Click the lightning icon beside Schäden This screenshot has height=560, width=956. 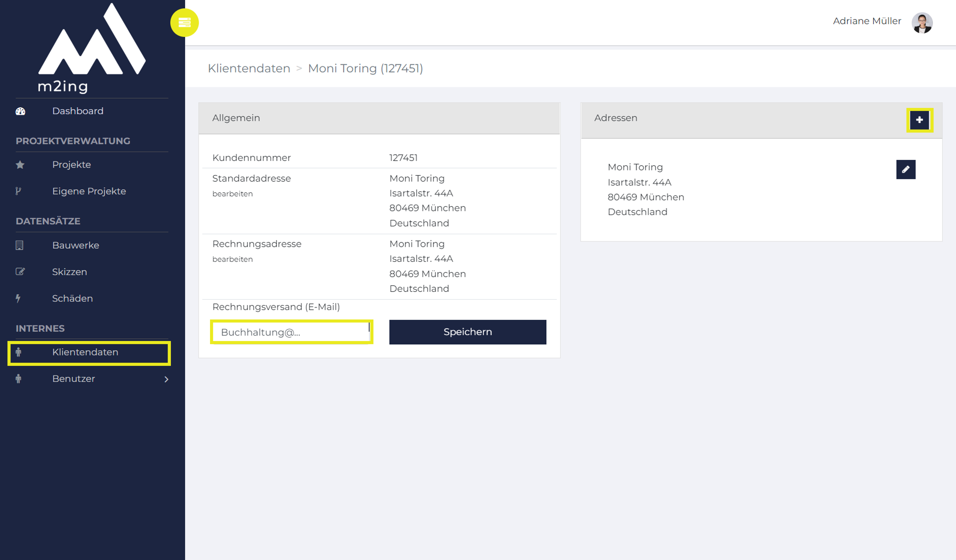coord(18,298)
